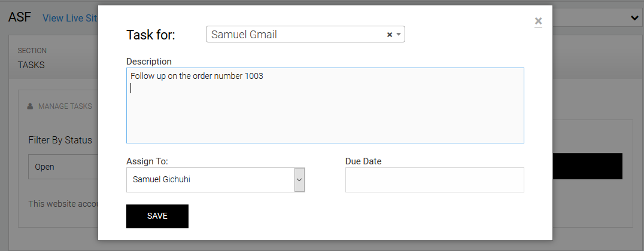The width and height of the screenshot is (644, 251).
Task: Click the user icon beside Manage Tasks
Action: point(30,106)
